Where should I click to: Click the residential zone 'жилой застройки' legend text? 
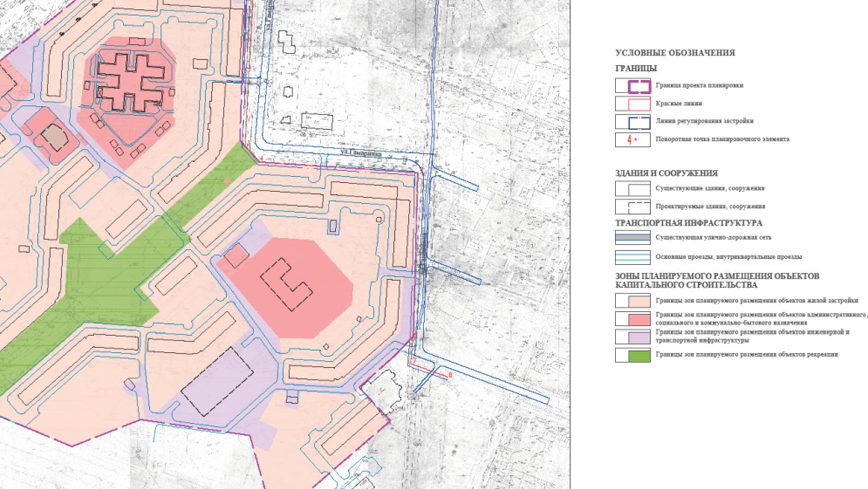pyautogui.click(x=757, y=300)
